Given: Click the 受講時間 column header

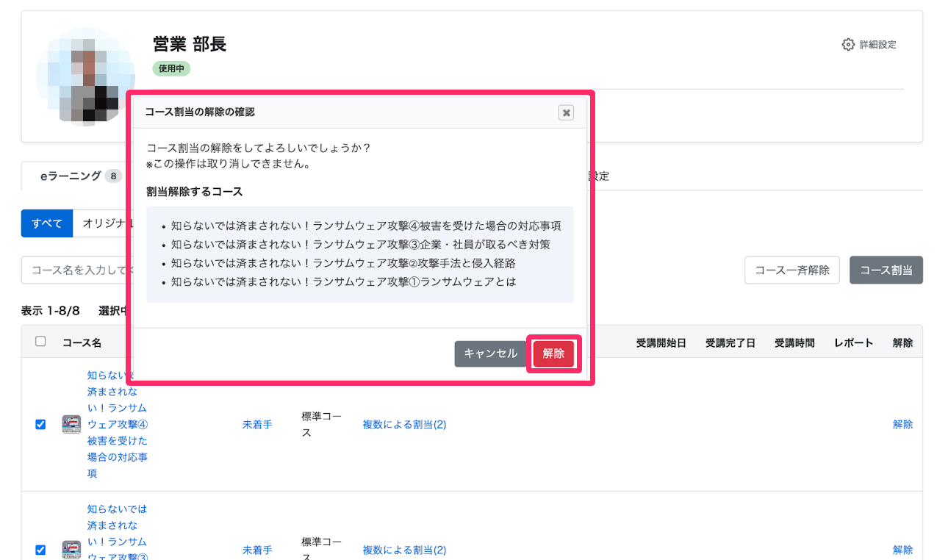Looking at the screenshot, I should [794, 342].
